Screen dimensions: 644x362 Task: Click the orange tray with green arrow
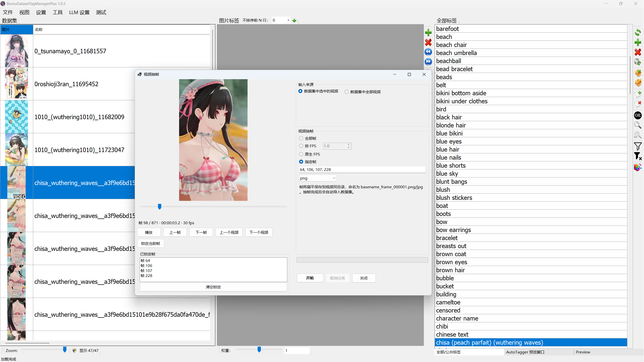click(x=638, y=73)
